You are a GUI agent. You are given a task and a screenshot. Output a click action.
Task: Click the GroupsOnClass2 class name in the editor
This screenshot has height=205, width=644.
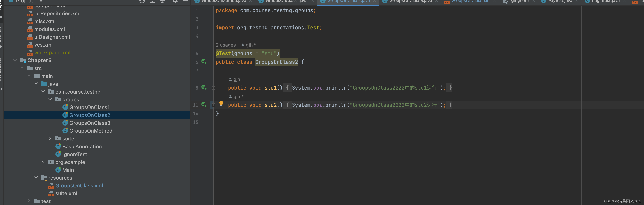pos(277,62)
